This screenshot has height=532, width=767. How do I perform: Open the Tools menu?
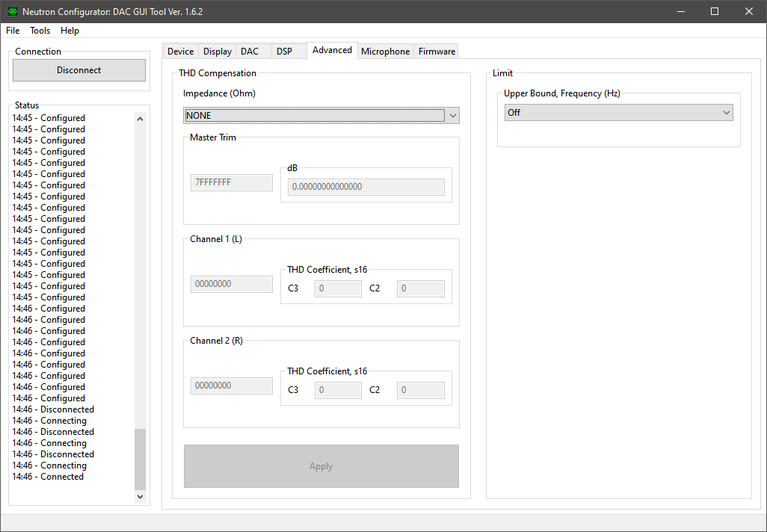pos(40,31)
